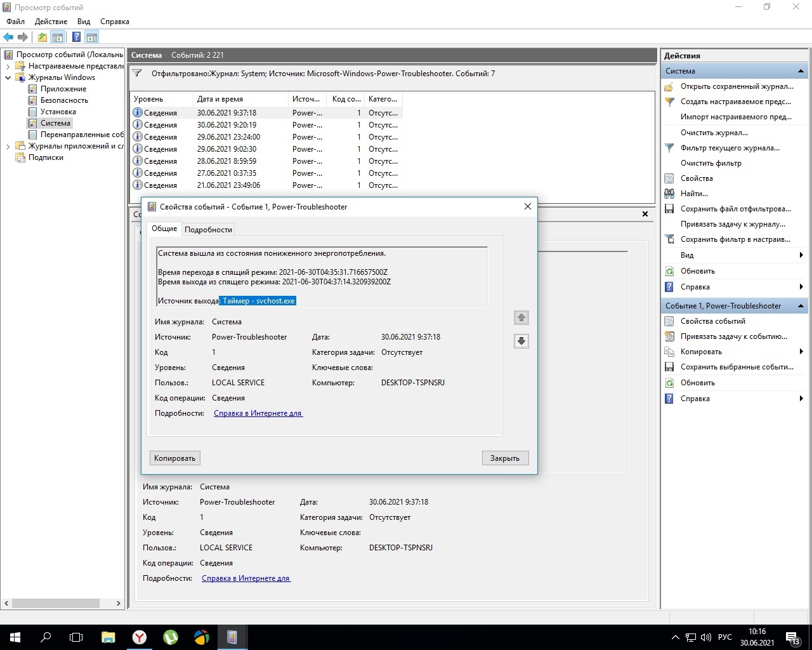Select event from 30.06.2021 9:20:19

tap(266, 125)
